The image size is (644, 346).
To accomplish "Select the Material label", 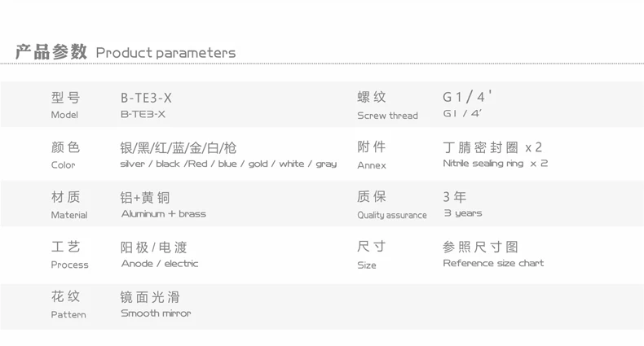I will 68,215.
